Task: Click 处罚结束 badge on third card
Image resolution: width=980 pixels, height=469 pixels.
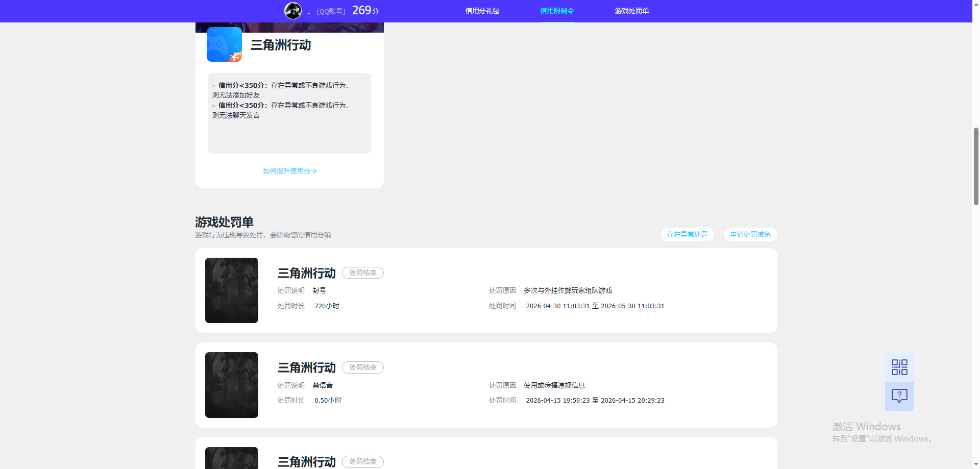Action: (363, 462)
